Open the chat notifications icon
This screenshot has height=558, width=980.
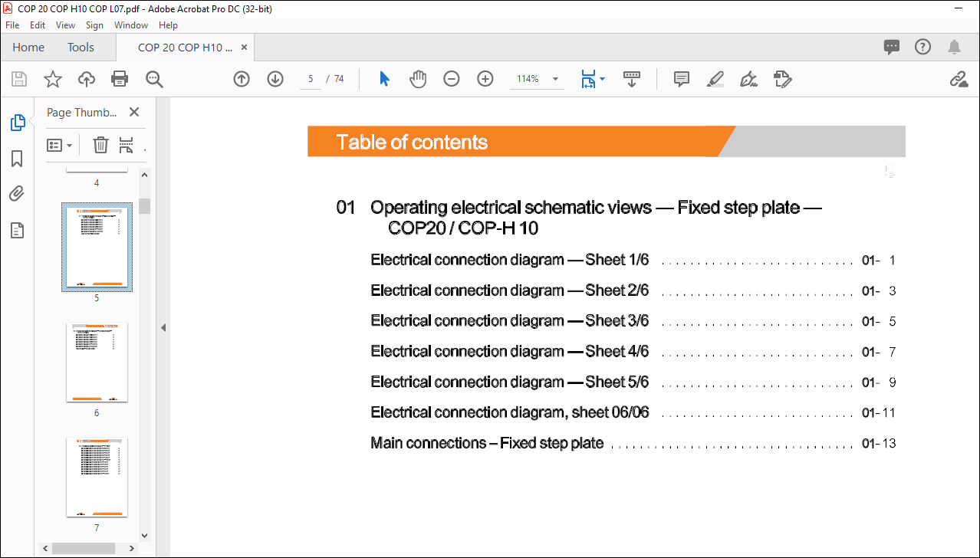892,47
